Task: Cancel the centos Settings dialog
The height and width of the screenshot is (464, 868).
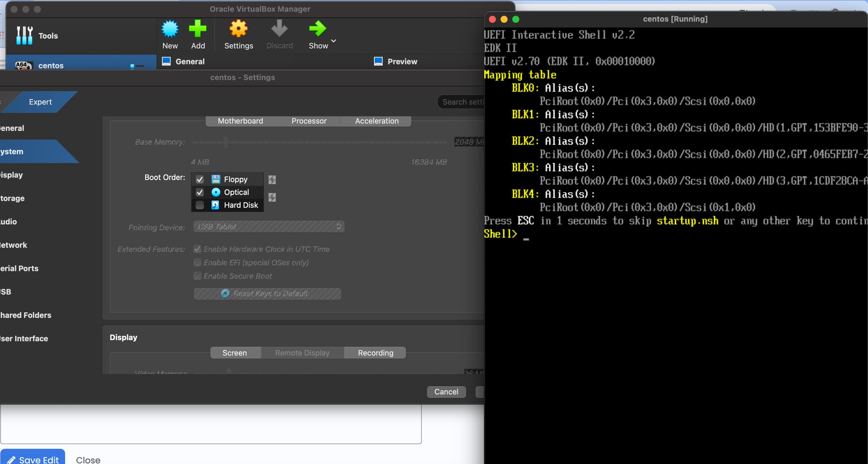Action: (x=446, y=392)
